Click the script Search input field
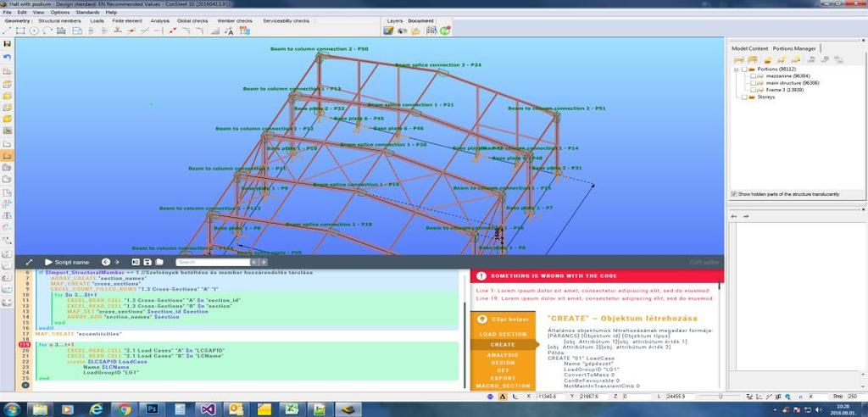This screenshot has width=868, height=417. [214, 262]
